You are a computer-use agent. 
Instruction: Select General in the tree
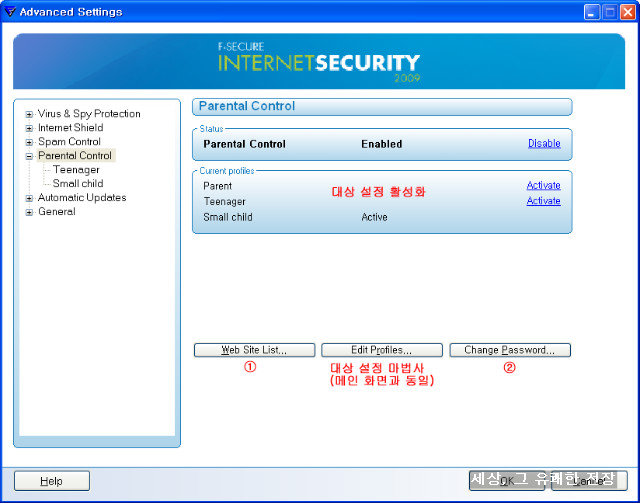click(x=57, y=211)
